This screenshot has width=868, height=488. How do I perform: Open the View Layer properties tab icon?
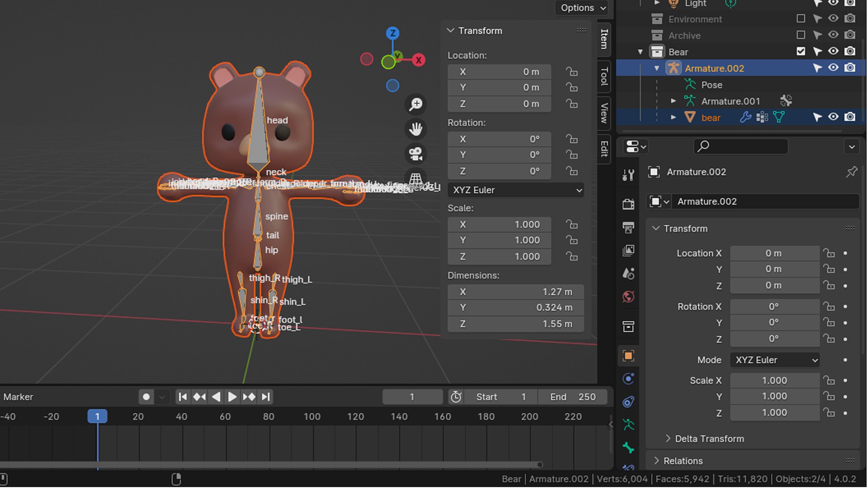coord(628,250)
